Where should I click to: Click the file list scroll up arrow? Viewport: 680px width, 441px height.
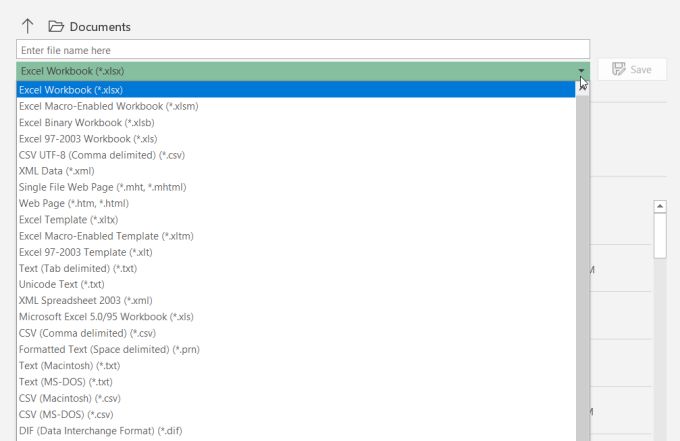pos(660,206)
